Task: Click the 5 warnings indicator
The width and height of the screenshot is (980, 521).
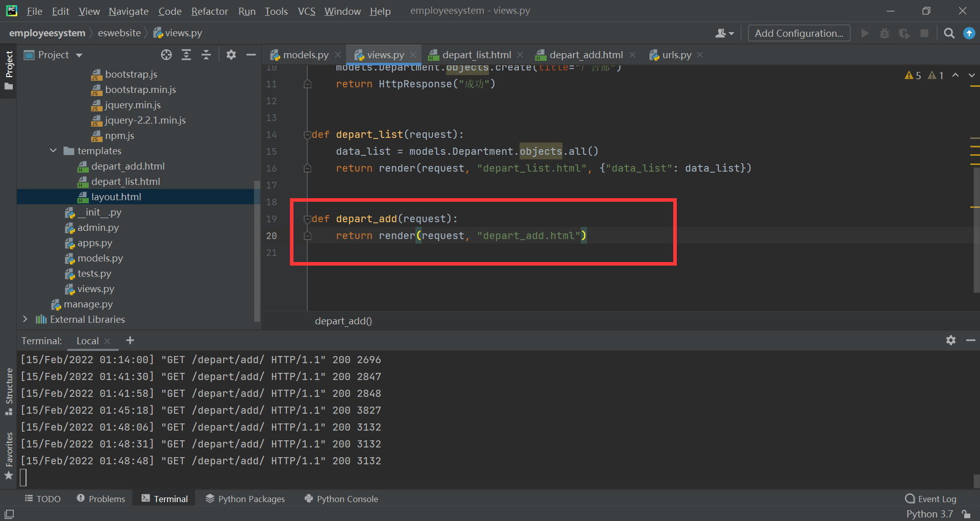Action: click(913, 76)
